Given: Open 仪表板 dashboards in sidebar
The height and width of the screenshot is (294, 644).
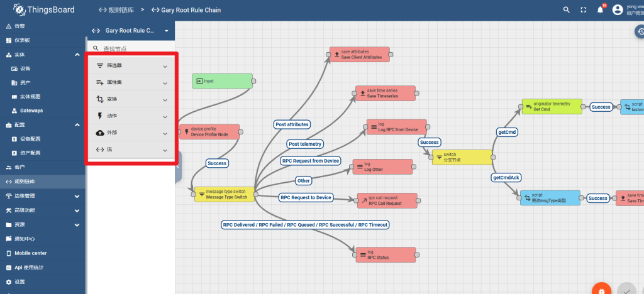Looking at the screenshot, I should pos(43,40).
